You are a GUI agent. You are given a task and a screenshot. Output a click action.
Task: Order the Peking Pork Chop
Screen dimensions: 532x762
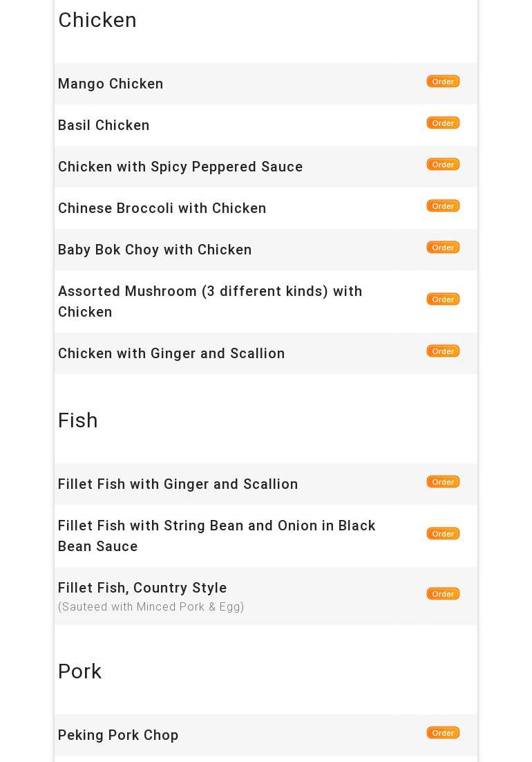[x=443, y=733]
